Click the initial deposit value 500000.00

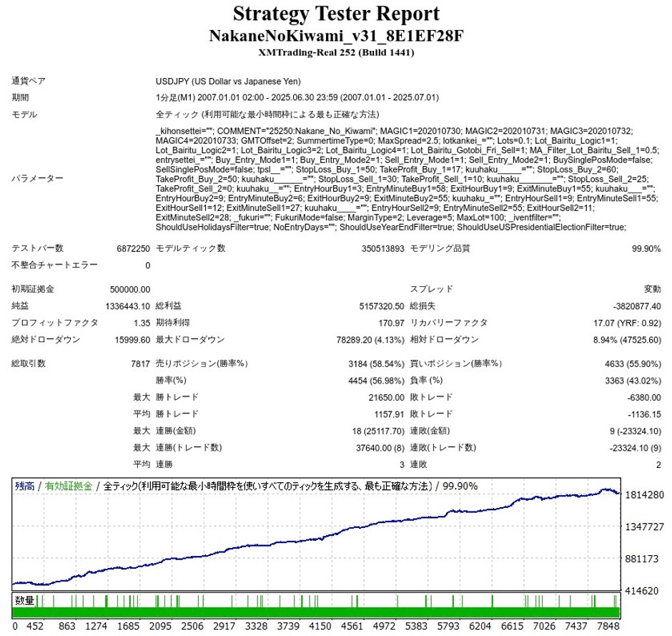[130, 290]
